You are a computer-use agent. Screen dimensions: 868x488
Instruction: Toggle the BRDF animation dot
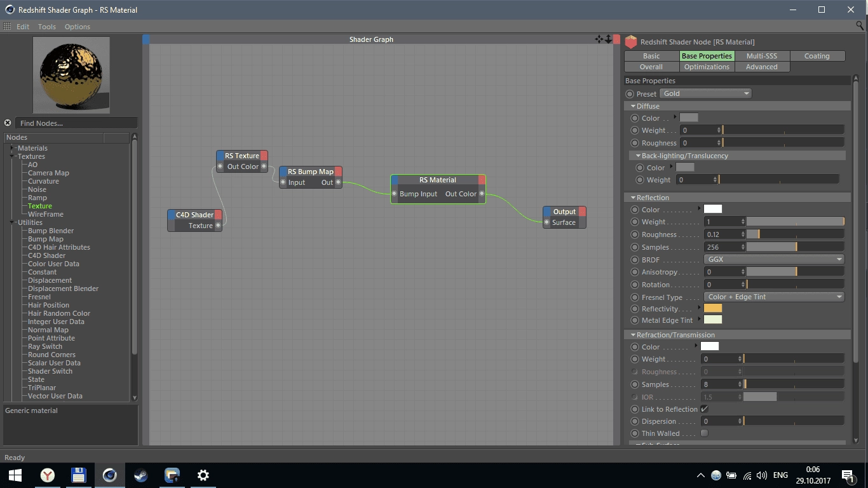pos(635,260)
